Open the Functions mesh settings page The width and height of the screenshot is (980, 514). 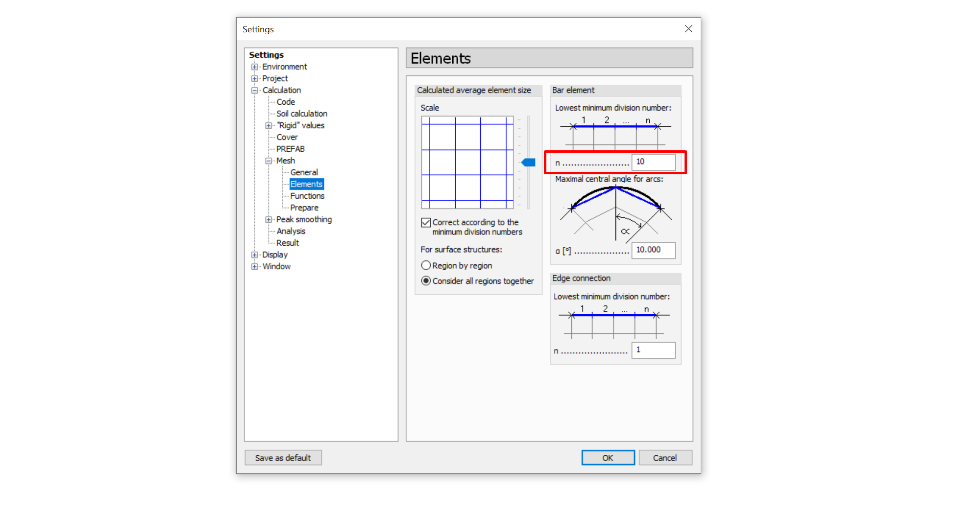coord(307,196)
